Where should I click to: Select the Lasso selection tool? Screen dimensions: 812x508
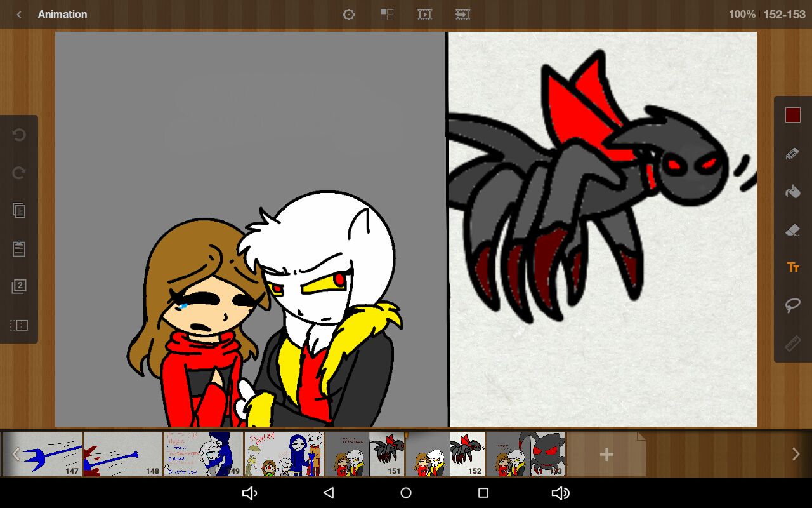point(793,305)
